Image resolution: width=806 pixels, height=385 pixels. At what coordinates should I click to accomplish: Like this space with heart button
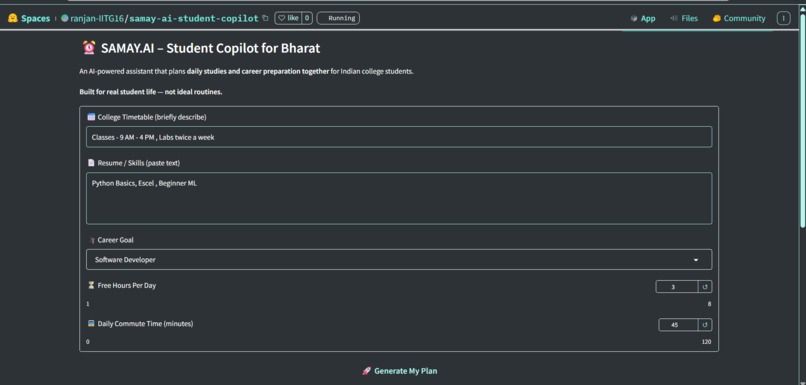288,18
